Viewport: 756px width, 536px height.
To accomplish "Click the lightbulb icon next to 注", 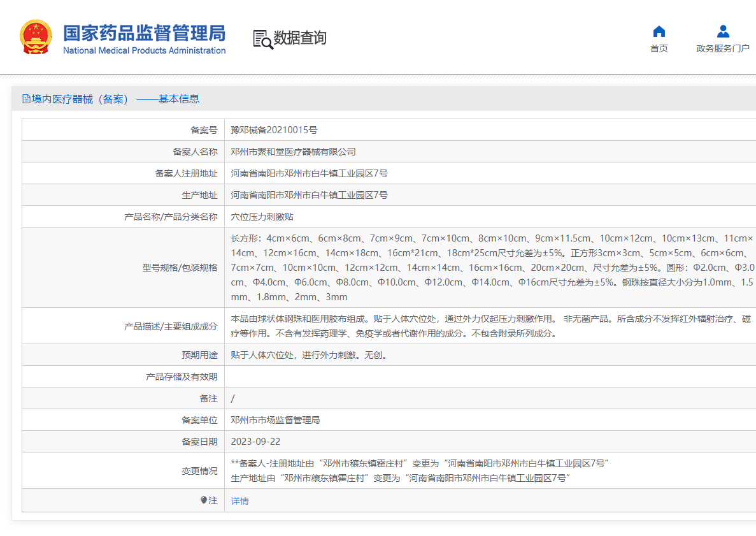I will [x=203, y=500].
